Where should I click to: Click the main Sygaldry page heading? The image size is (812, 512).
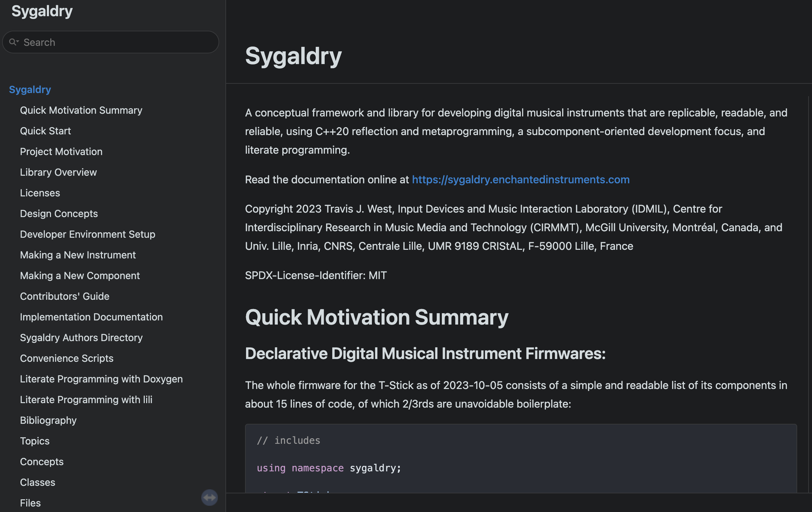pyautogui.click(x=293, y=56)
